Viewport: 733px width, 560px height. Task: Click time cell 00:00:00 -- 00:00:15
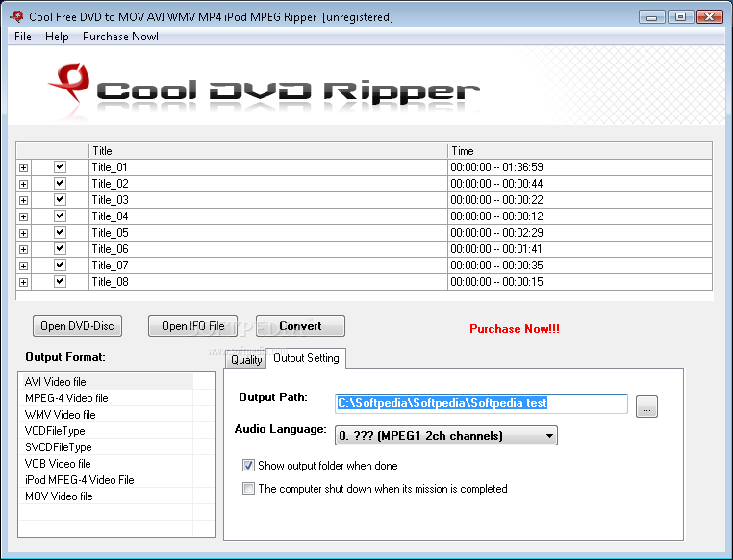[x=580, y=282]
